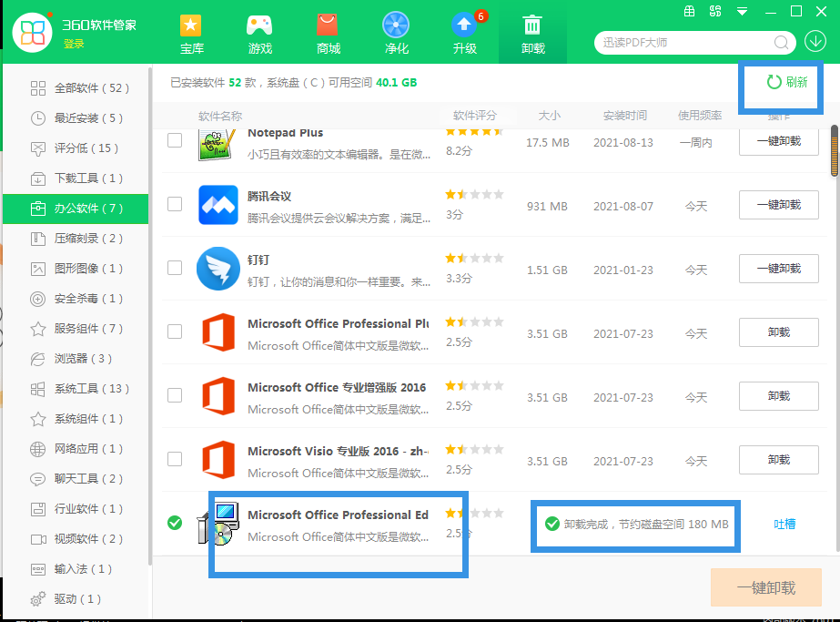Click the Microsoft Office Professional Ed installer icon

(218, 523)
